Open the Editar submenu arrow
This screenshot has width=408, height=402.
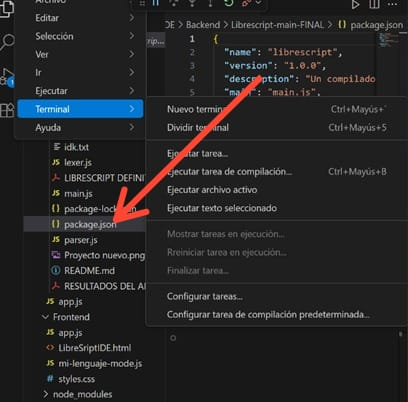(x=132, y=18)
